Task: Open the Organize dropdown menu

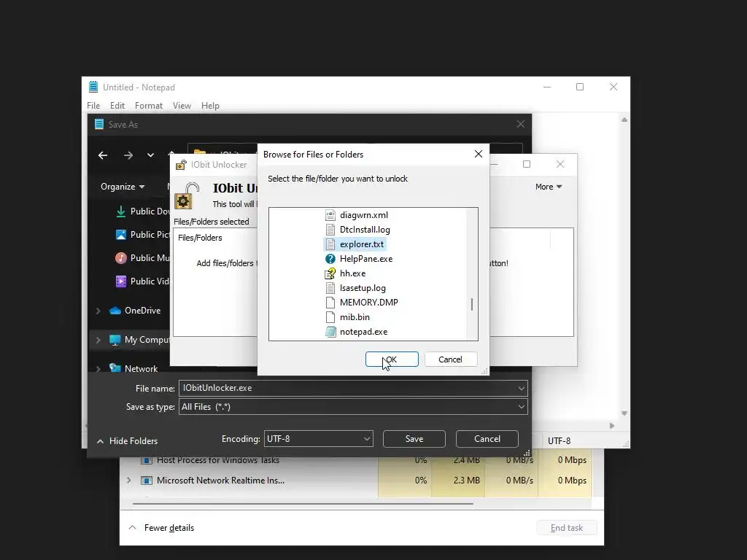Action: click(x=123, y=187)
